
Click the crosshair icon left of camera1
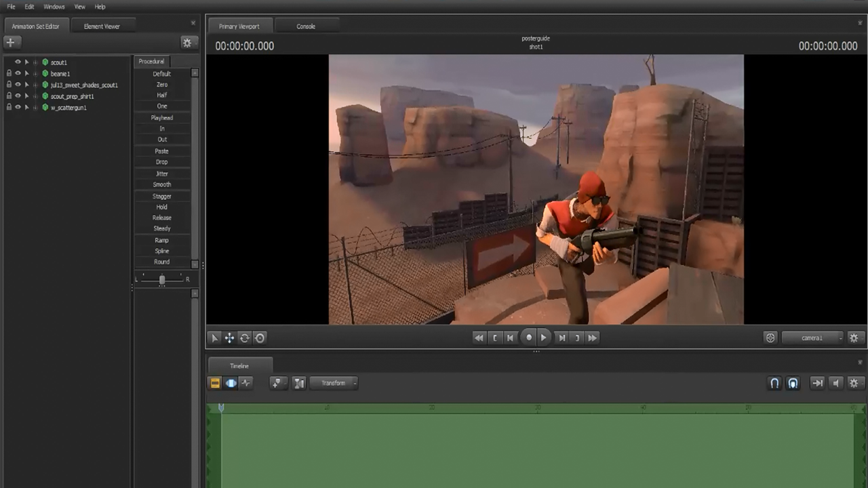coord(770,338)
